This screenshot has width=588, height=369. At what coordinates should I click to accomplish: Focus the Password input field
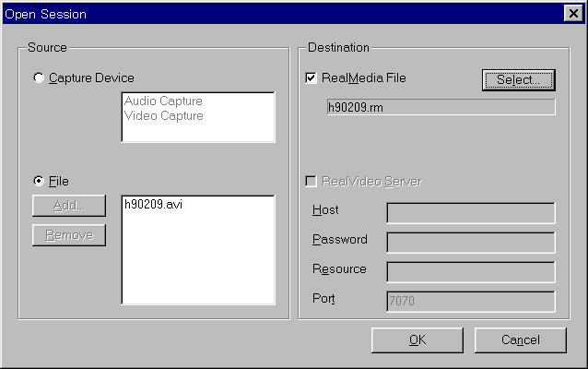point(471,243)
